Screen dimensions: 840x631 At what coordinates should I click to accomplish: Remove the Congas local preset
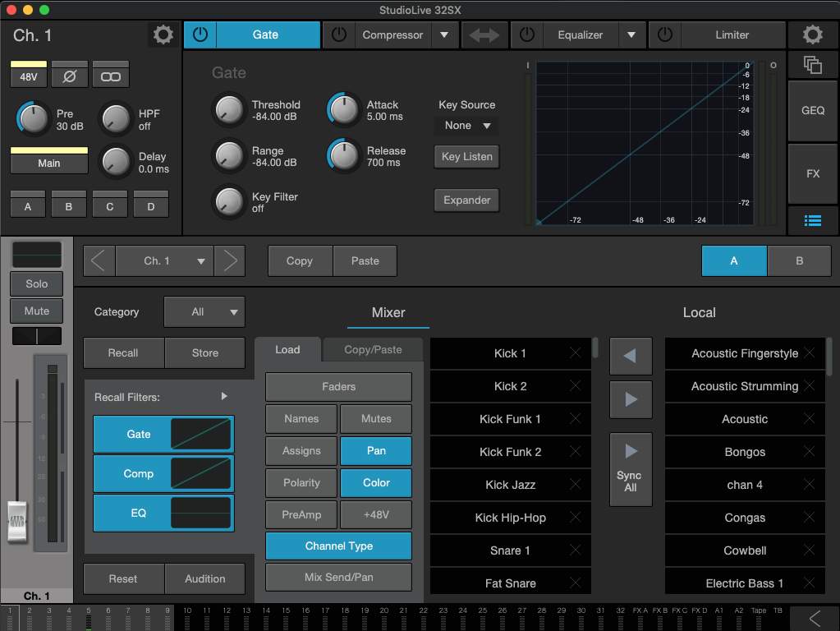point(809,517)
